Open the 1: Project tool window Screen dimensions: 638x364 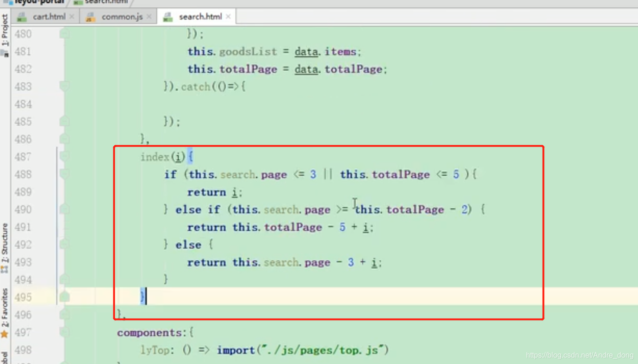tap(5, 35)
